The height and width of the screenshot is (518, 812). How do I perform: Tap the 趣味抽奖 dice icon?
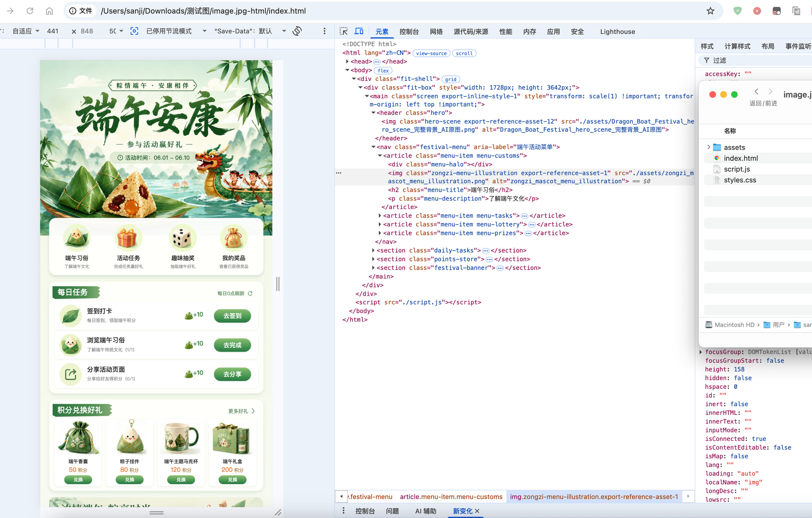coord(182,238)
